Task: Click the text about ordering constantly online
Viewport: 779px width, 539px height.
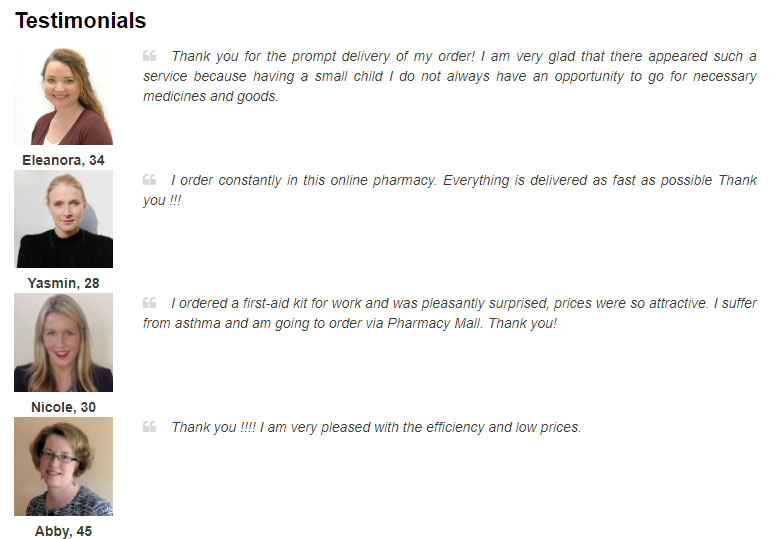Action: 450,190
